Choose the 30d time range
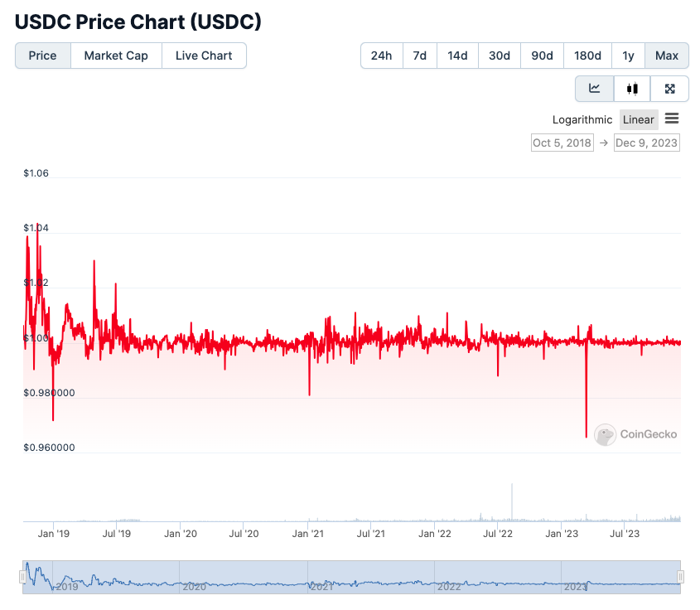Screen dimensions: 700x610 pyautogui.click(x=500, y=56)
